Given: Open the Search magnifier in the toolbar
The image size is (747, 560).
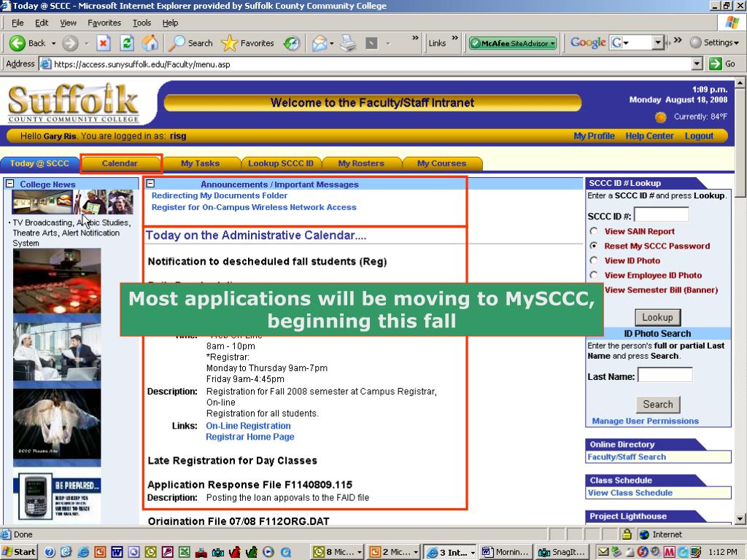Looking at the screenshot, I should (177, 43).
